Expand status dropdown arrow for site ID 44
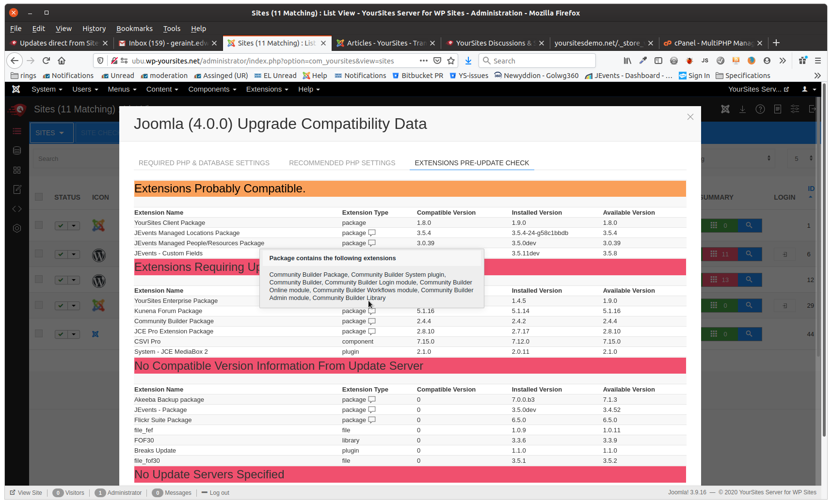Image resolution: width=832 pixels, height=504 pixels. pyautogui.click(x=74, y=334)
